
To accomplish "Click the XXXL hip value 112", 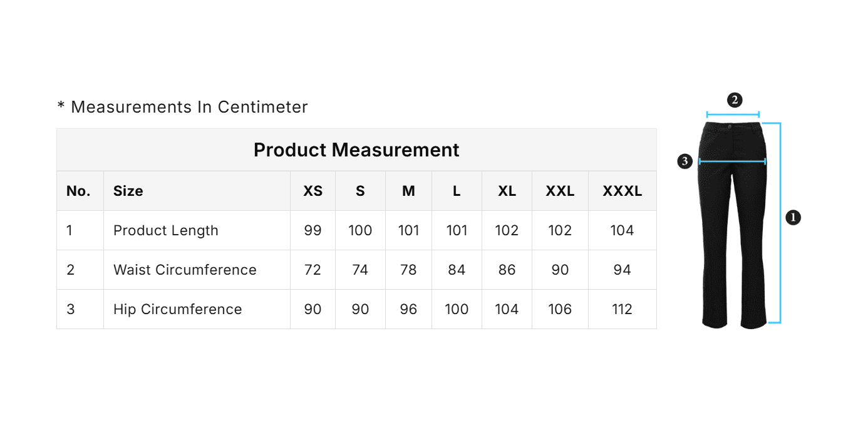I will (x=622, y=309).
